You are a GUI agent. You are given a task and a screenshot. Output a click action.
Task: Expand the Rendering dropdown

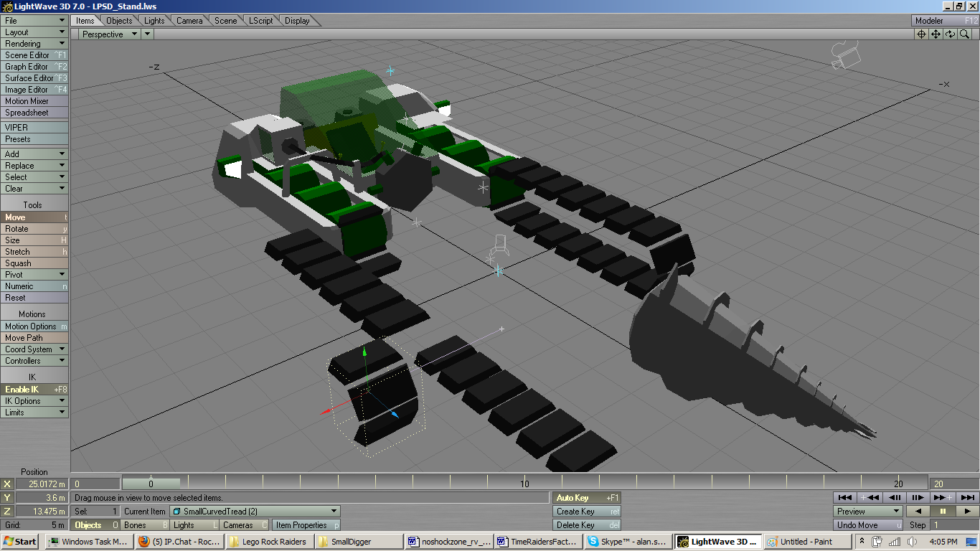(x=34, y=44)
